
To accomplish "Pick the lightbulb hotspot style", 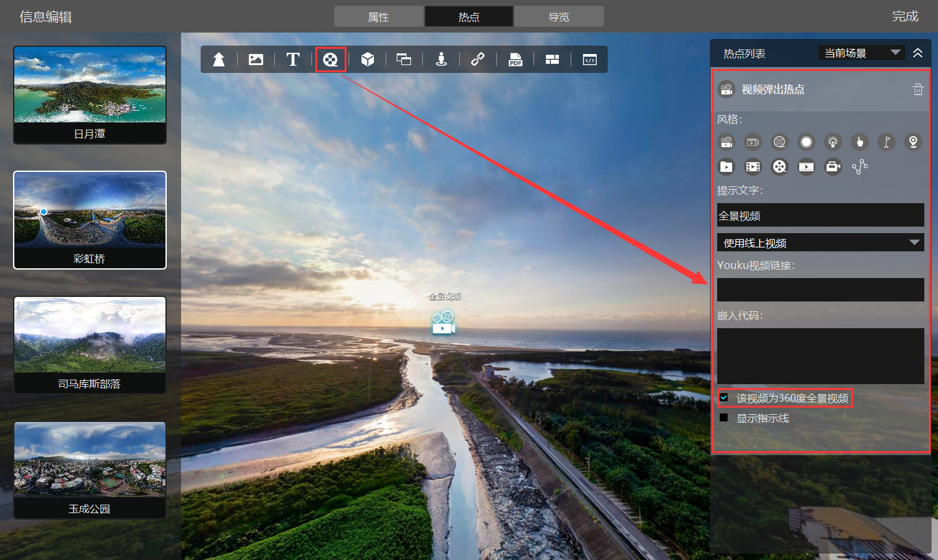I will (832, 142).
